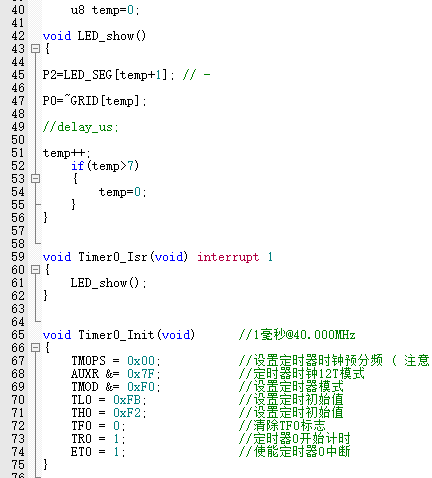Click the 'TM0PS = 0x00;' statement
The height and width of the screenshot is (478, 432).
(x=116, y=361)
